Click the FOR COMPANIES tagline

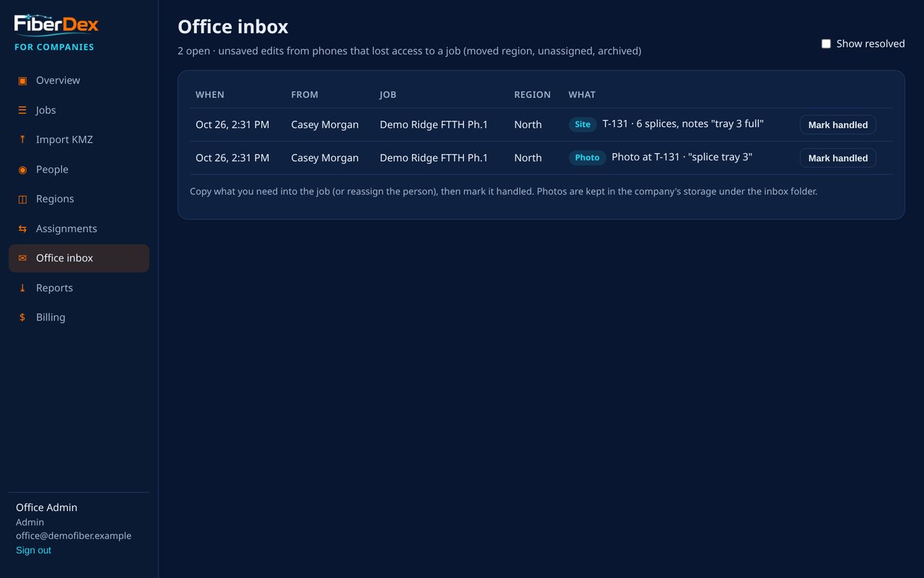click(x=54, y=47)
